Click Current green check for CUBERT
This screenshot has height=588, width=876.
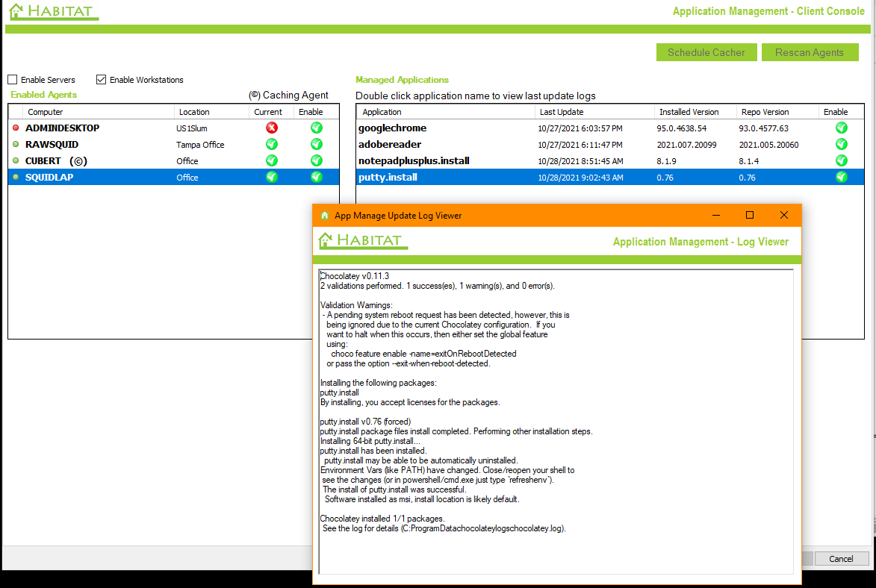272,161
